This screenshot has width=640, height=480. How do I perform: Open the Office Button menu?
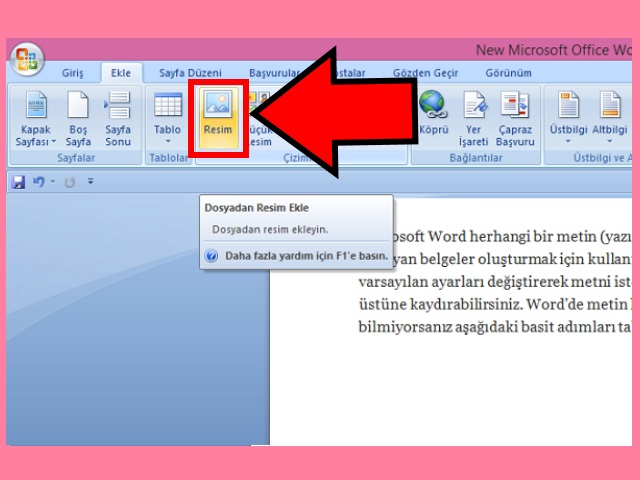click(27, 60)
